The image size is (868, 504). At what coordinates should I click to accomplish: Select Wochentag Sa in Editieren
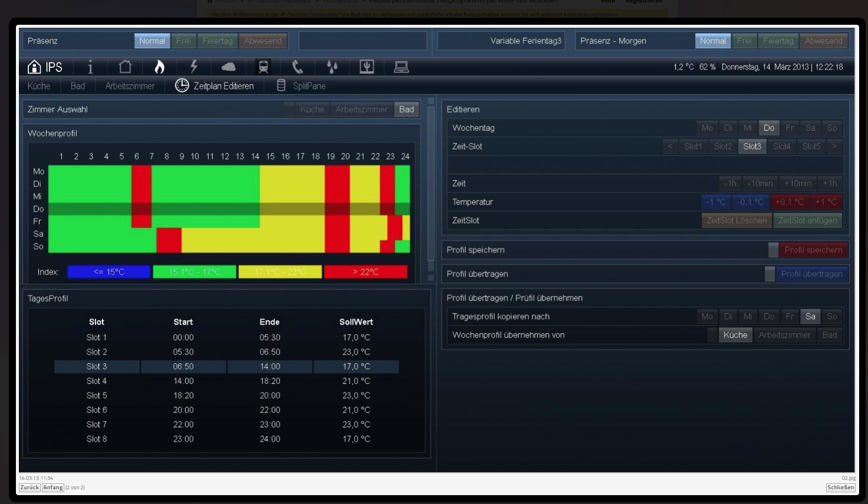(810, 128)
